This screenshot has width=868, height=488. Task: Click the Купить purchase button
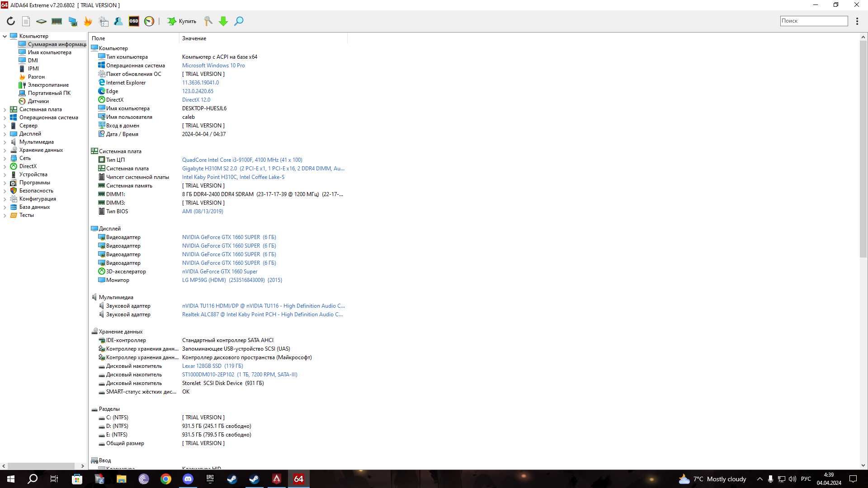tap(182, 21)
